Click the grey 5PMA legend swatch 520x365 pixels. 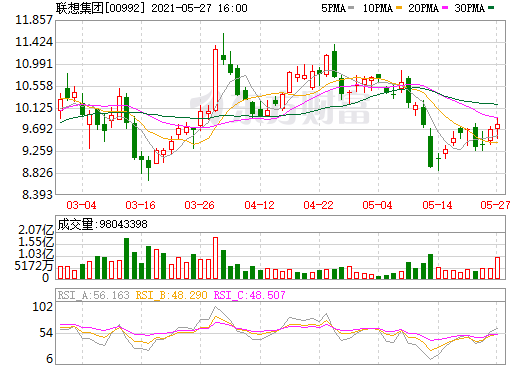coord(351,8)
